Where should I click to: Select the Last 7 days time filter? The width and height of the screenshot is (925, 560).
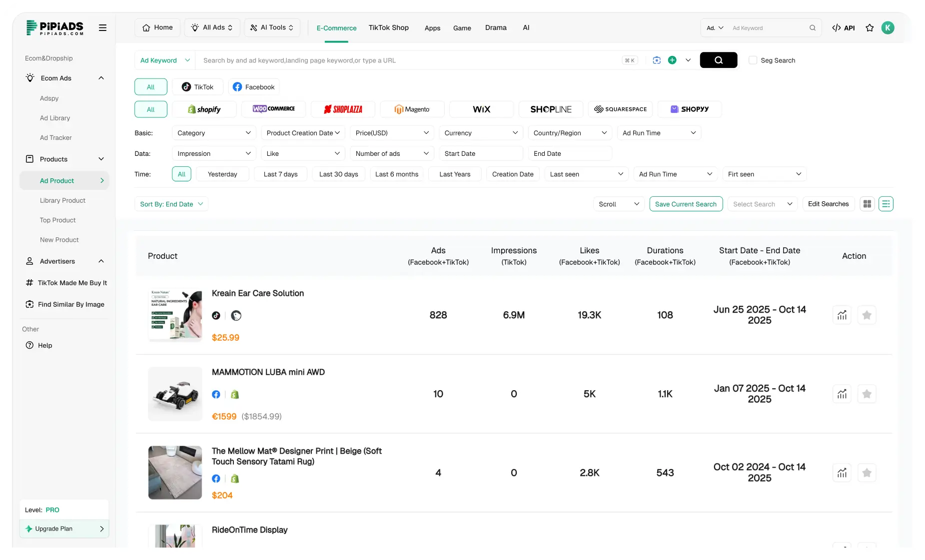click(280, 174)
